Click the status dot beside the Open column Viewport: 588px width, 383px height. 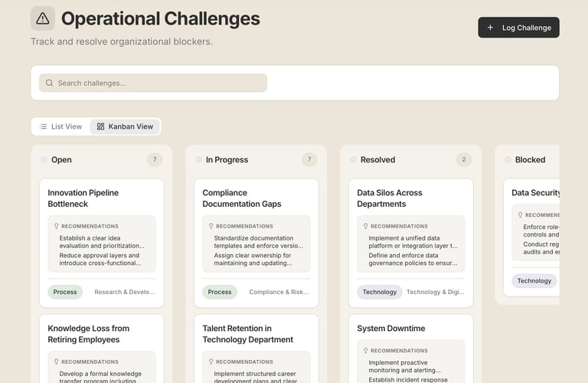[x=43, y=160]
